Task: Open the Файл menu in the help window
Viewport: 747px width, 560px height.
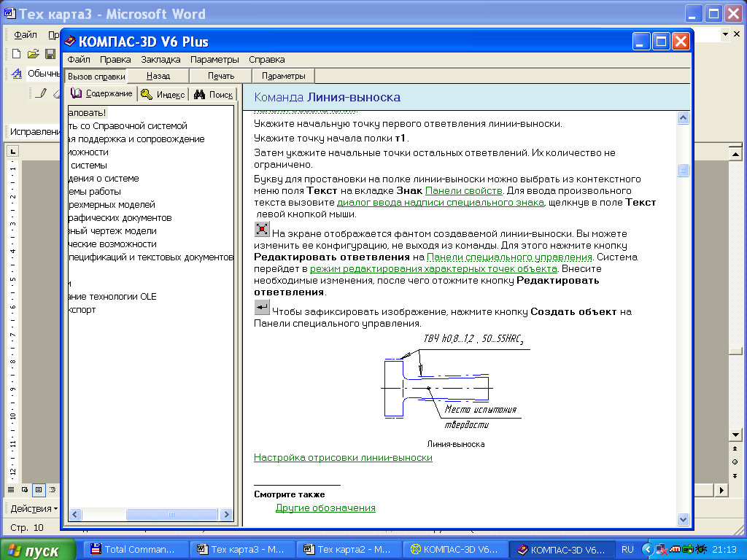Action: (x=79, y=60)
